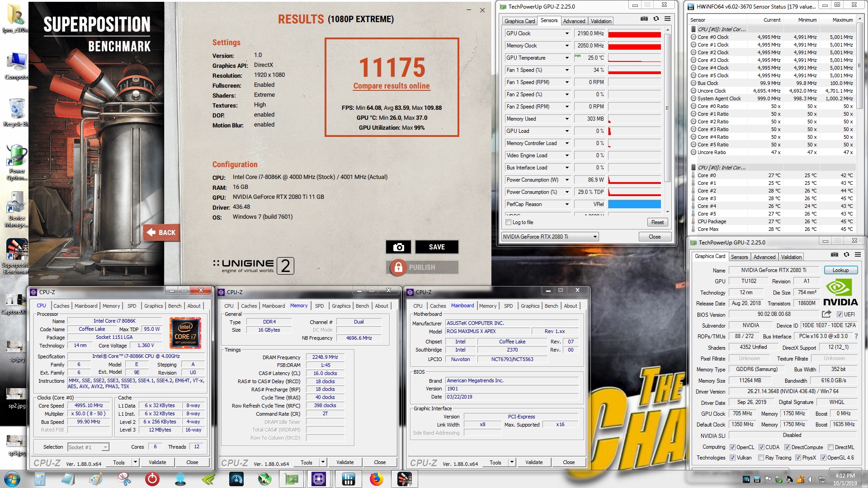The width and height of the screenshot is (868, 488).
Task: Open the Tools dropdown arrow in first CPU-Z window
Action: [x=135, y=462]
